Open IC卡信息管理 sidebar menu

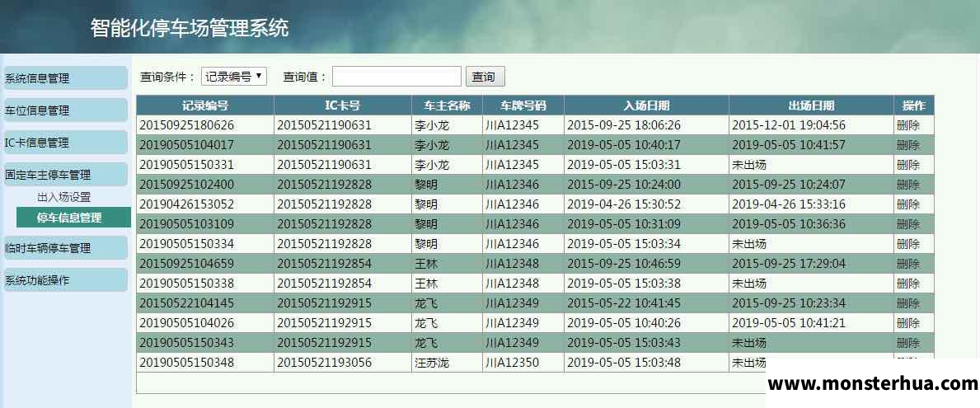pyautogui.click(x=65, y=143)
